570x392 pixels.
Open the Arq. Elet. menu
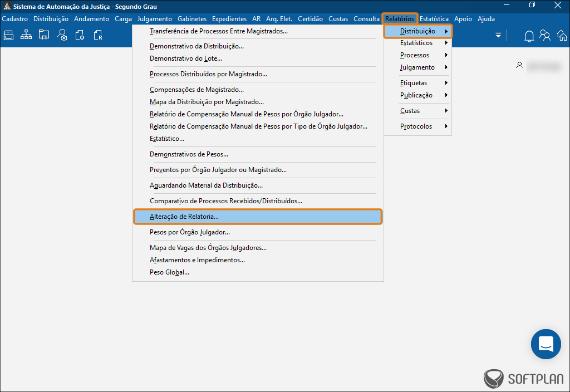point(279,19)
